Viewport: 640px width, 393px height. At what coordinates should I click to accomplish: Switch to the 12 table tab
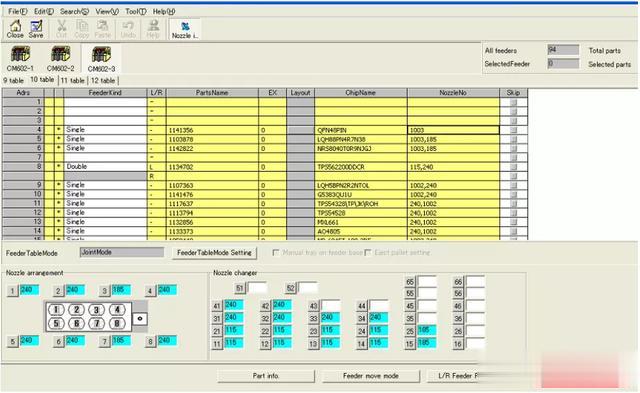click(102, 80)
